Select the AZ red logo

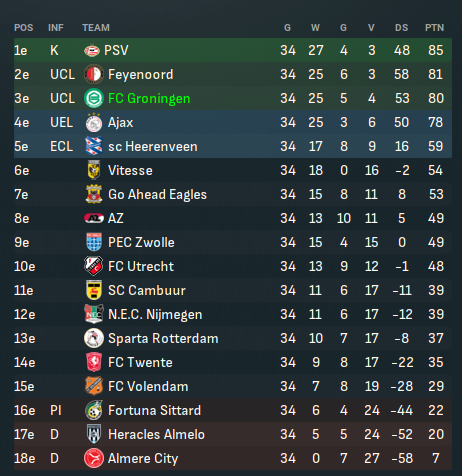point(94,218)
